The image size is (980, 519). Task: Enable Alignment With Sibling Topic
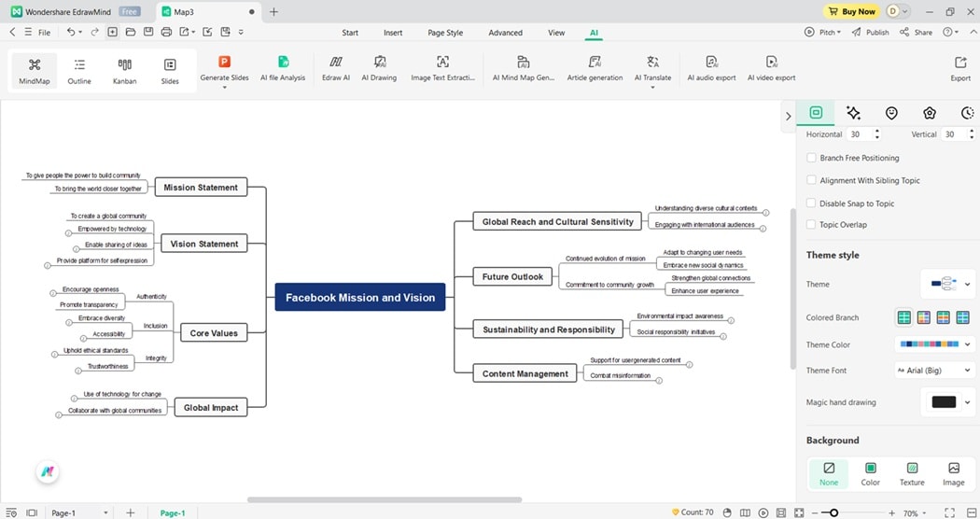pos(811,180)
